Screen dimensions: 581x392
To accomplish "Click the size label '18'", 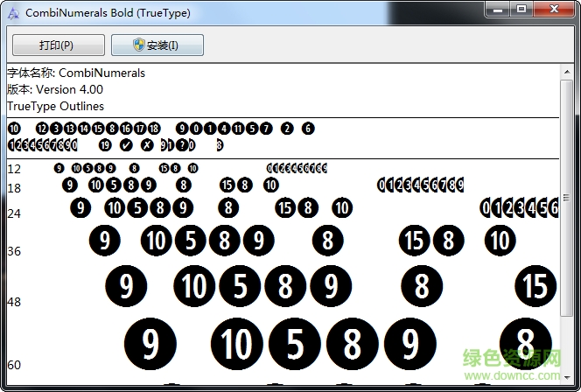I will coord(14,189).
